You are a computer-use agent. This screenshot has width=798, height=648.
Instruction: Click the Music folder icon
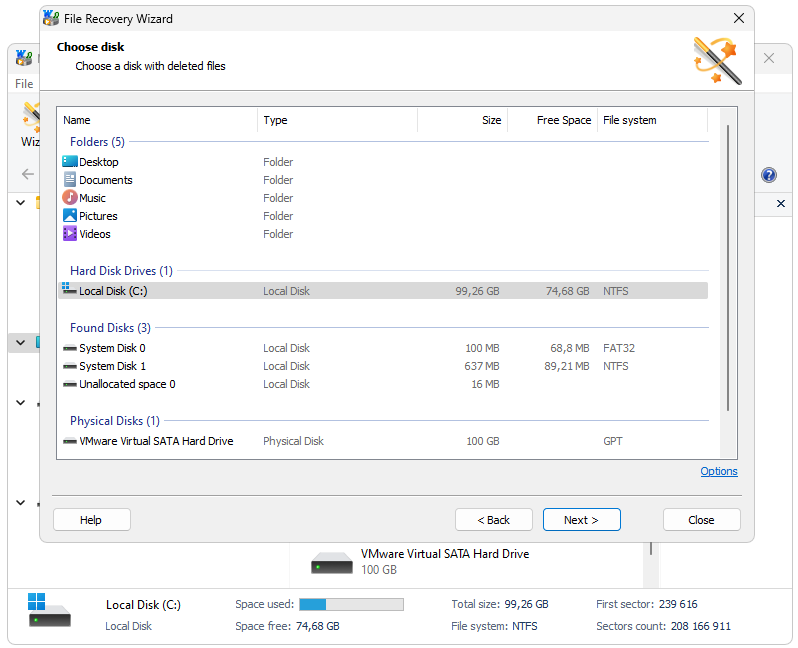click(x=70, y=198)
